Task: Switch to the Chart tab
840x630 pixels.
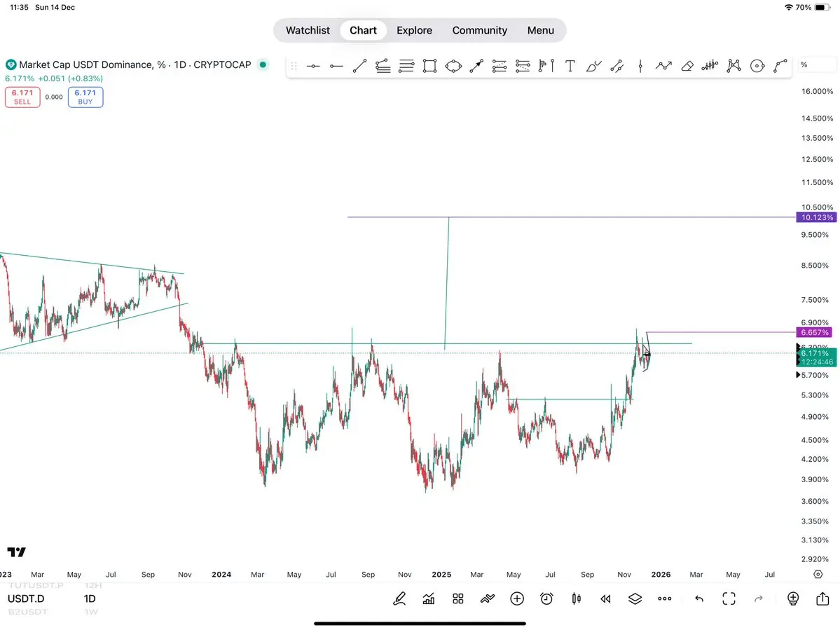Action: click(363, 31)
